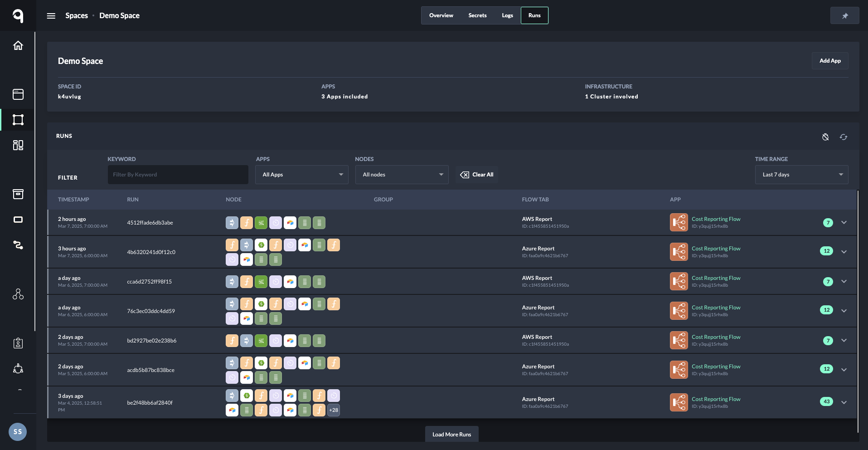Screen dimensions: 868x450
Task: Click the archive box icon in the sidebar
Action: click(x=18, y=194)
